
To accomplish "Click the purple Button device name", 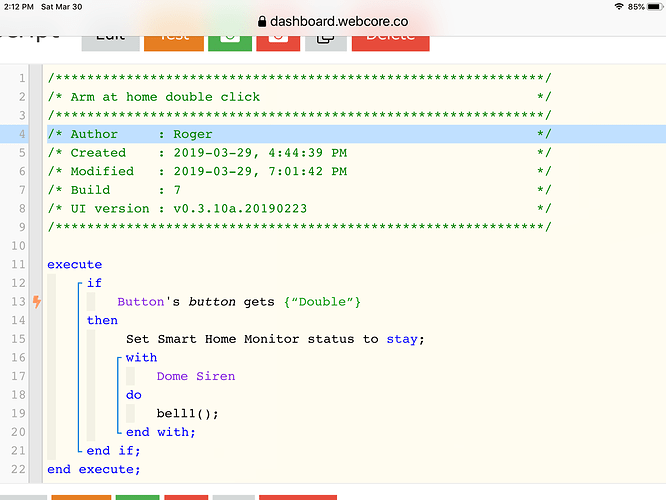I will (x=141, y=302).
